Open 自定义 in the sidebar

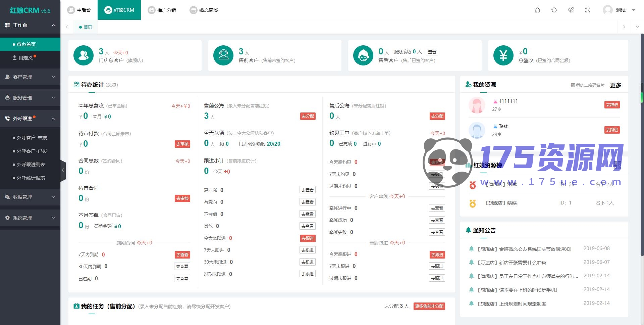coord(30,58)
